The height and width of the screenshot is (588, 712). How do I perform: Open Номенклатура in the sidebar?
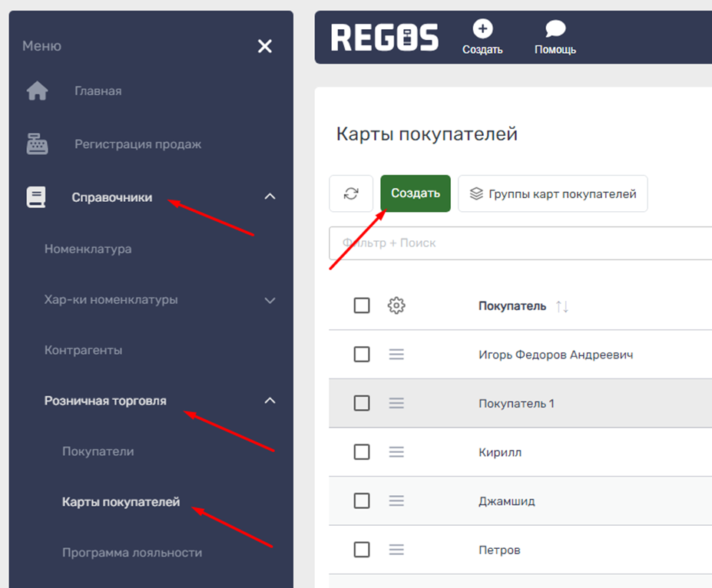coord(88,249)
